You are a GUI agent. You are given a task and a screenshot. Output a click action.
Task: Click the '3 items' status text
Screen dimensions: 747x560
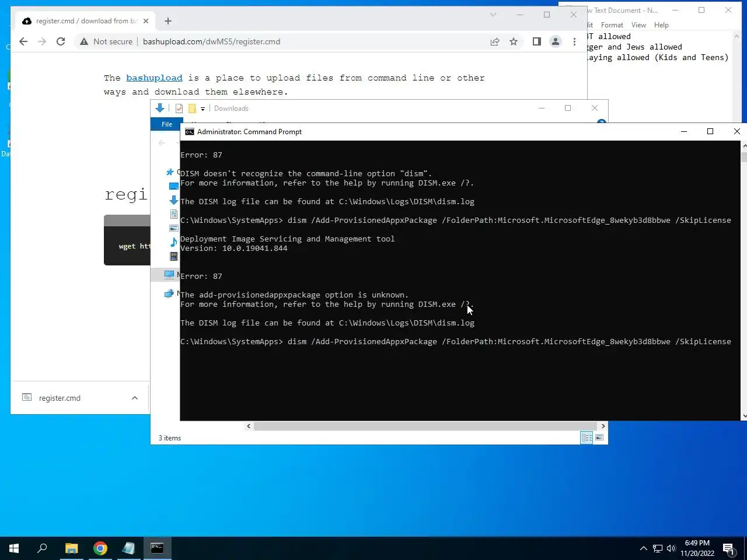170,438
